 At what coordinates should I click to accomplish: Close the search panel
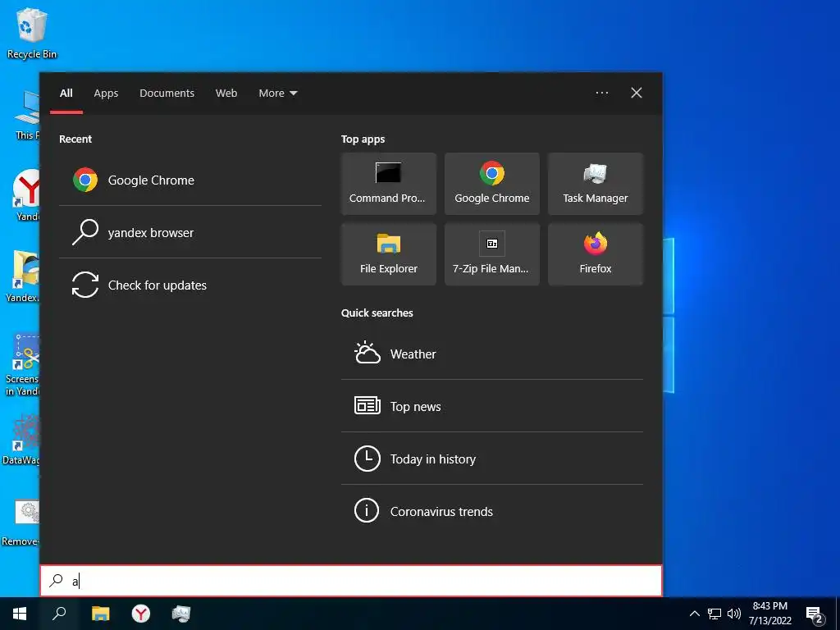pyautogui.click(x=637, y=93)
